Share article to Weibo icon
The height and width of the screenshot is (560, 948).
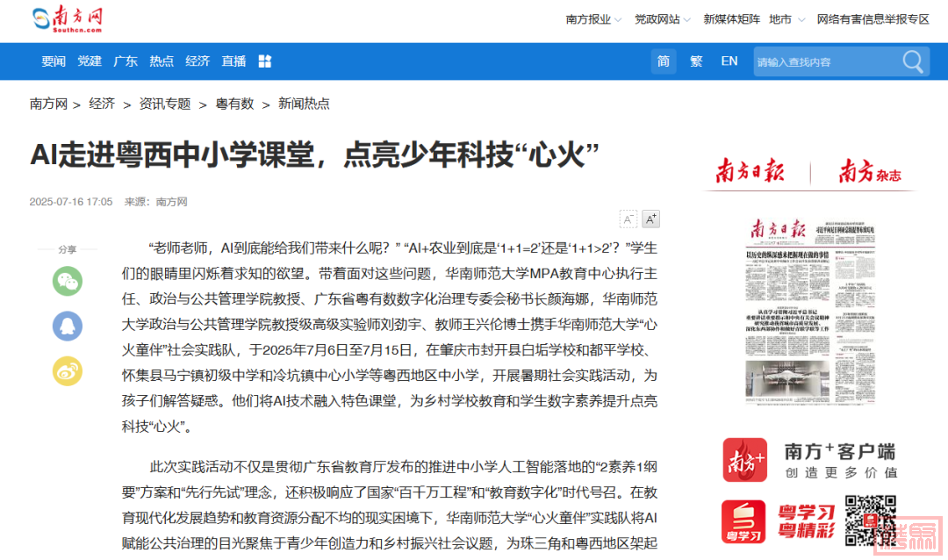tap(68, 370)
